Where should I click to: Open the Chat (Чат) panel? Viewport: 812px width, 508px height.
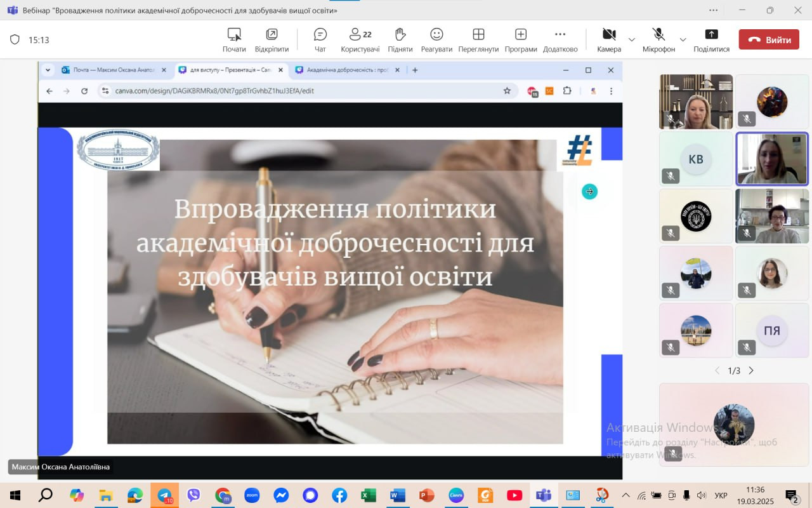tap(320, 39)
